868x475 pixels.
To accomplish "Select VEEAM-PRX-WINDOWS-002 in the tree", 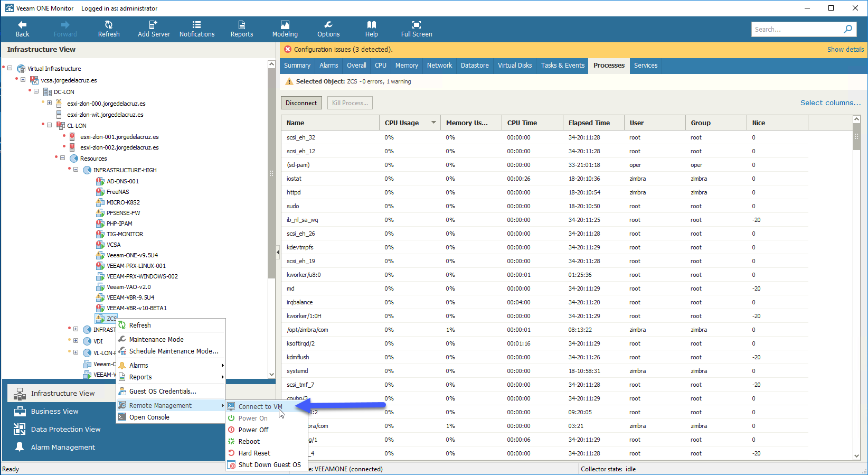I will pos(143,276).
